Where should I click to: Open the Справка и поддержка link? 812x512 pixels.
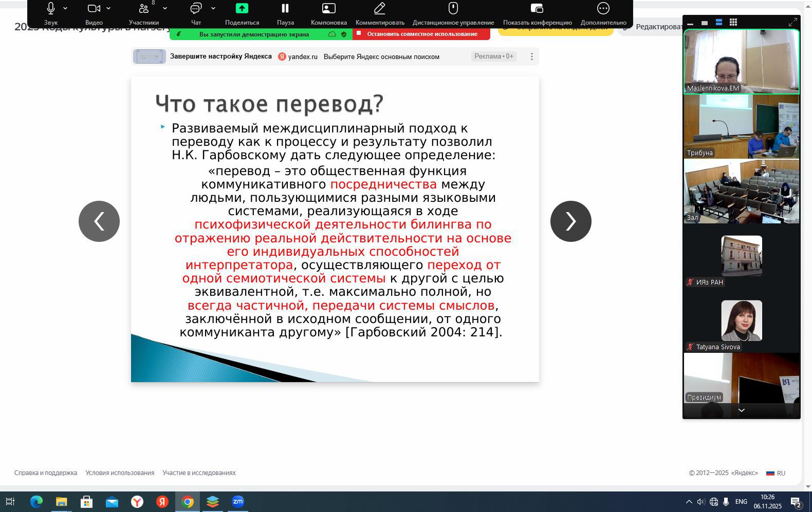click(x=46, y=472)
